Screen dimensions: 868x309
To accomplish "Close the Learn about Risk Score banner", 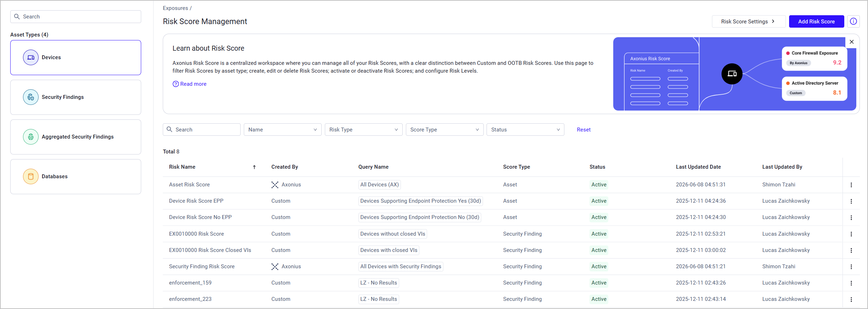I will (x=852, y=42).
